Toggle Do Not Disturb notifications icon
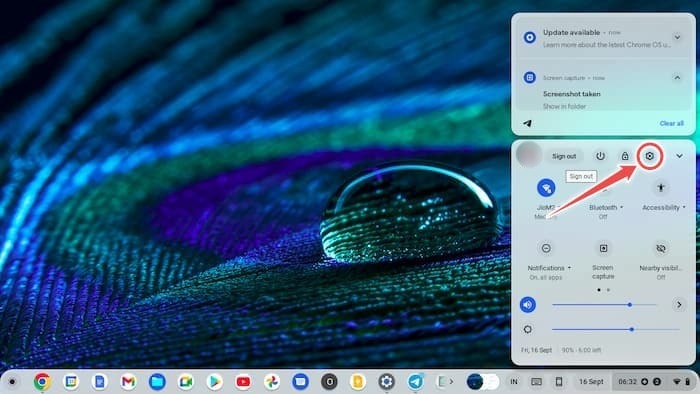 pos(546,248)
